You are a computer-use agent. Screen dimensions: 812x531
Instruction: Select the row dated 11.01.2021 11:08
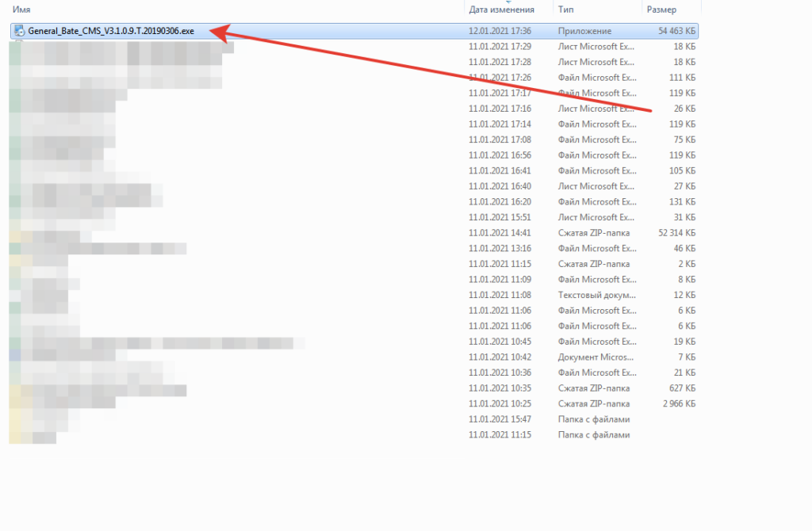(x=354, y=295)
